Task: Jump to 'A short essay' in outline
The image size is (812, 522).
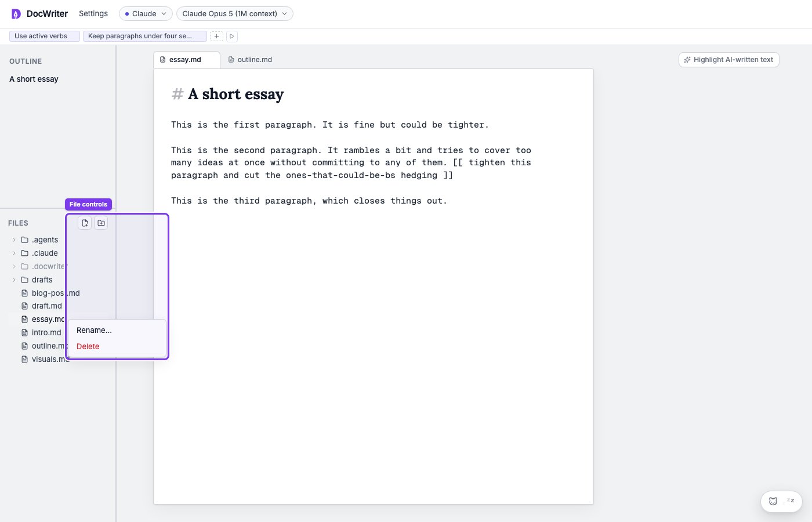Action: click(34, 79)
